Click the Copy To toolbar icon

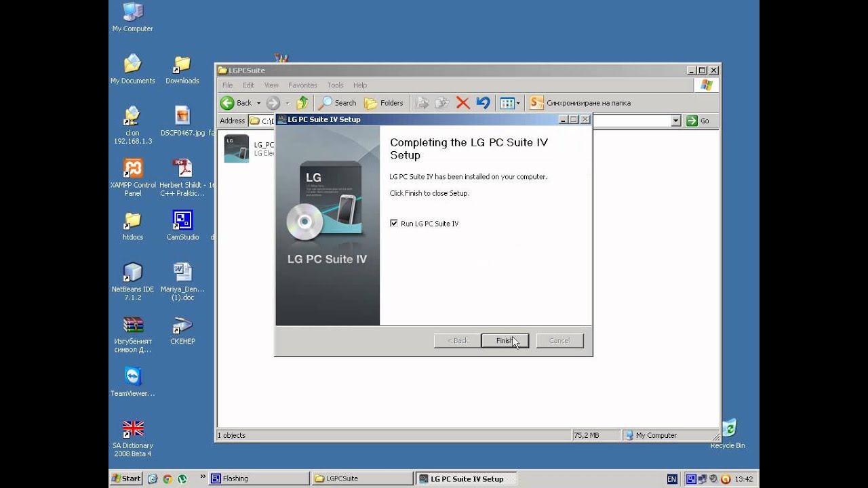pyautogui.click(x=442, y=103)
